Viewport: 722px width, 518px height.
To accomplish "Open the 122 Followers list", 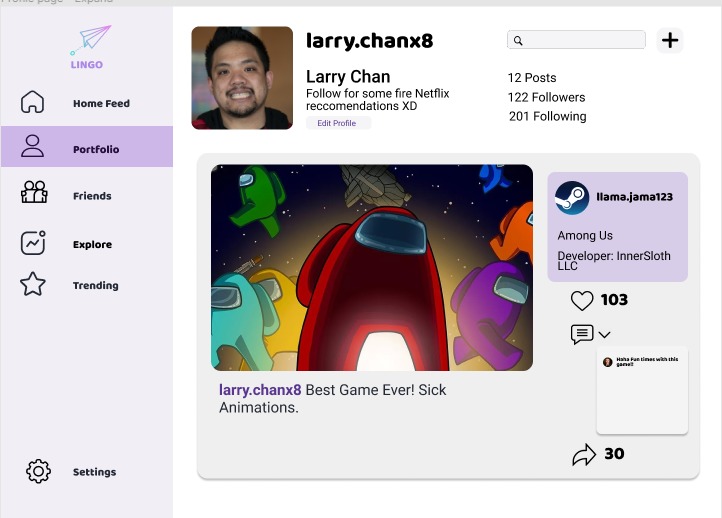I will tap(546, 97).
